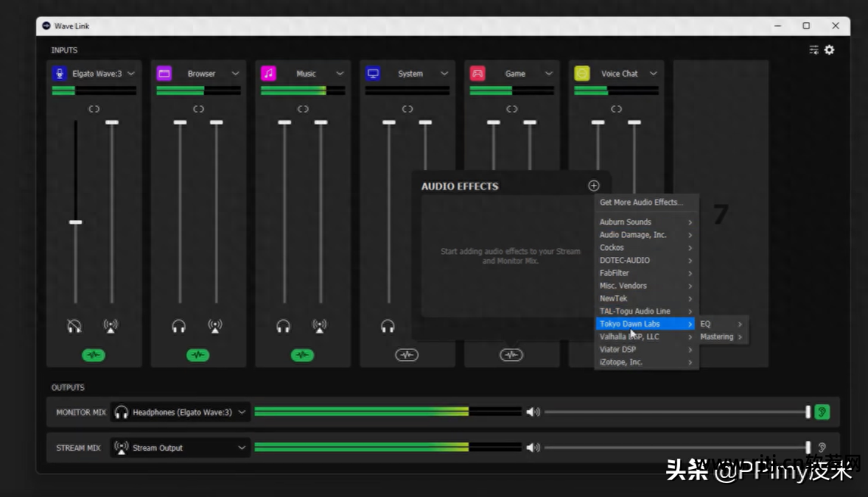Expand the Music channel dropdown
Viewport: 868px width, 497px height.
click(x=340, y=74)
